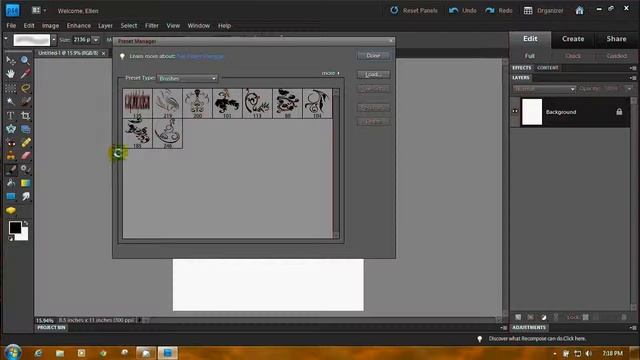Open the brush preset picker dropdown
This screenshot has width=640, height=360.
point(53,40)
